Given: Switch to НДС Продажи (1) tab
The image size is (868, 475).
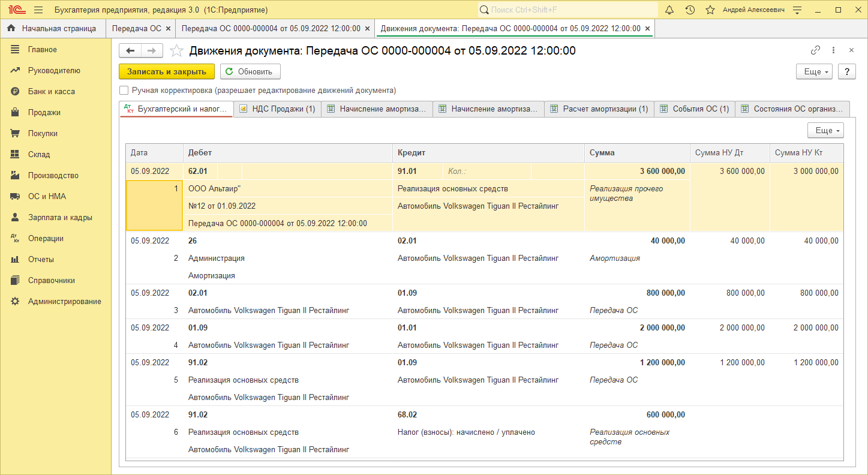Looking at the screenshot, I should [x=278, y=109].
